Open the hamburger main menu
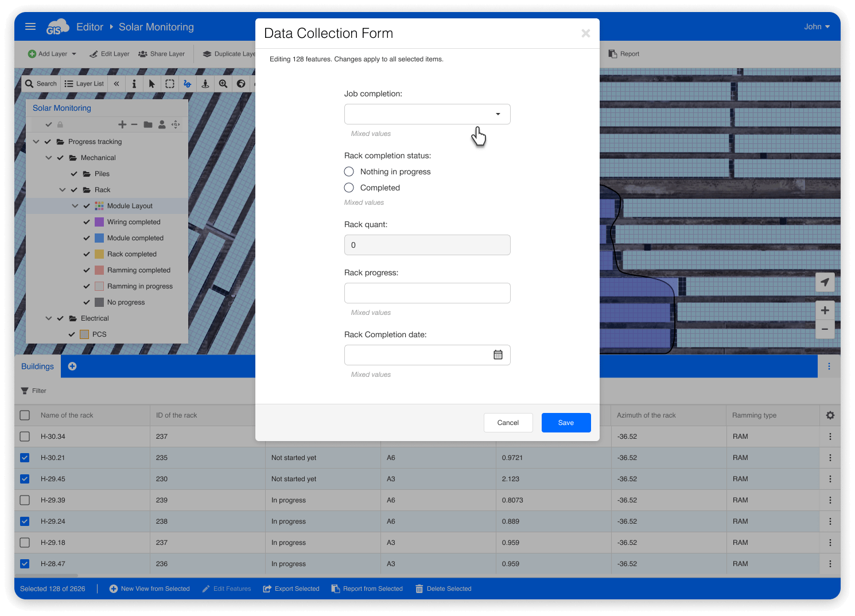 30,26
